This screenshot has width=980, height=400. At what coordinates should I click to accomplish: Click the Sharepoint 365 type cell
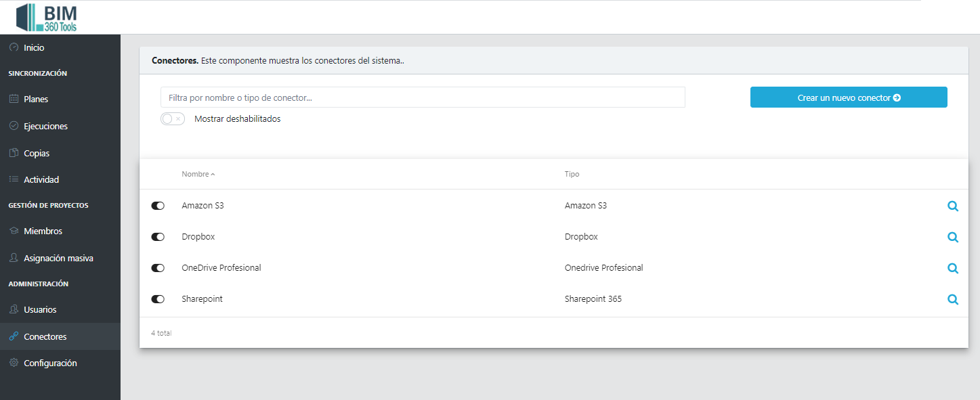pyautogui.click(x=593, y=298)
